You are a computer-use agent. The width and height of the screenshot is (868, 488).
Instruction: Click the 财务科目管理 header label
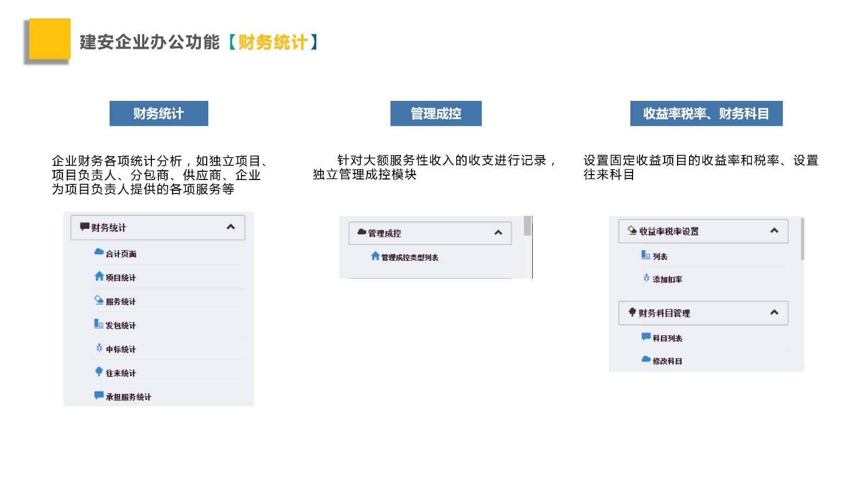664,313
